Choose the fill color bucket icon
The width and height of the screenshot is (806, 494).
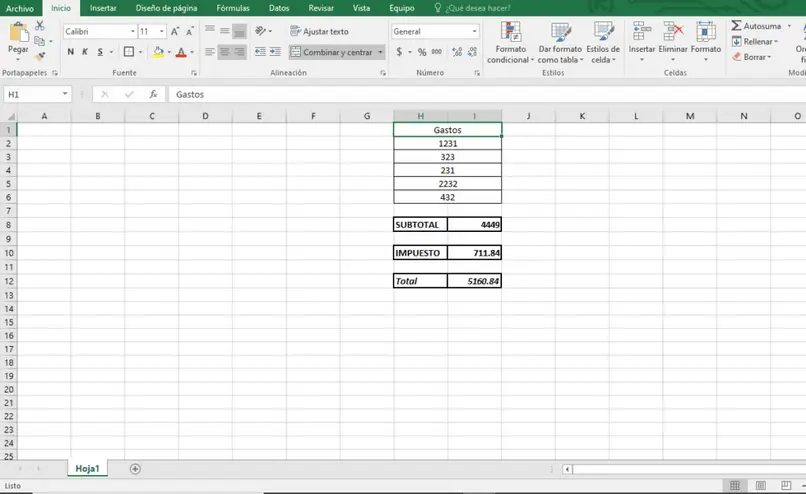point(158,52)
